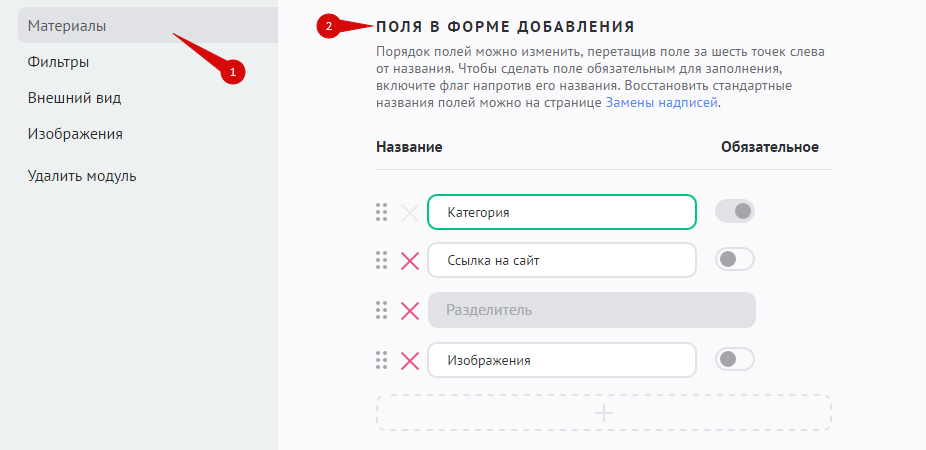Delete the Ссылка на сайт field
Screen dimensions: 926x450
coord(410,261)
